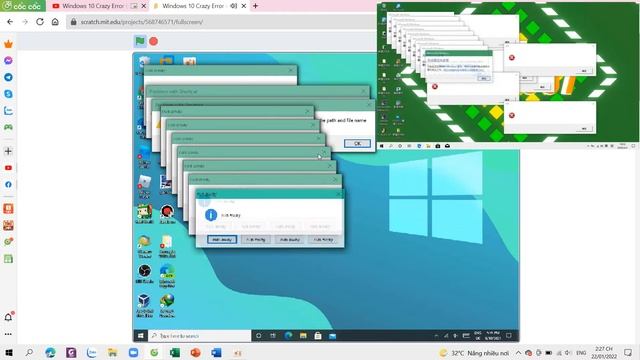
Task: Open the real Windows Start menu
Action: 9,352
